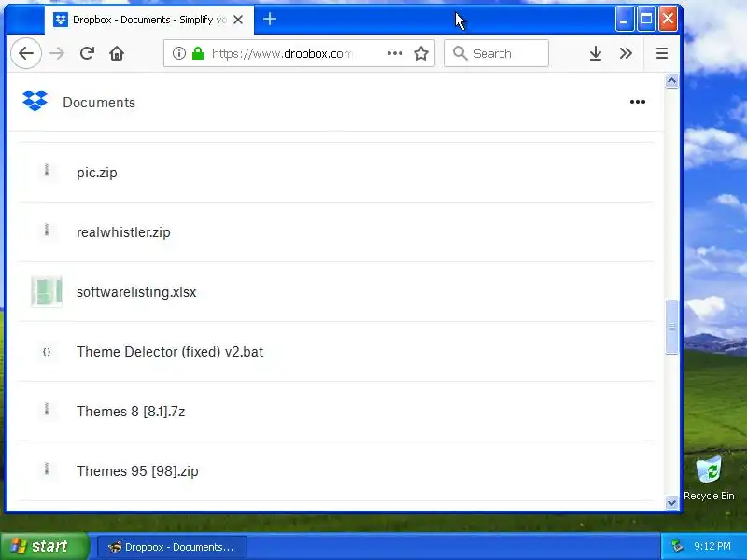Open page actions menu in address bar
This screenshot has height=560, width=747.
pyautogui.click(x=394, y=53)
